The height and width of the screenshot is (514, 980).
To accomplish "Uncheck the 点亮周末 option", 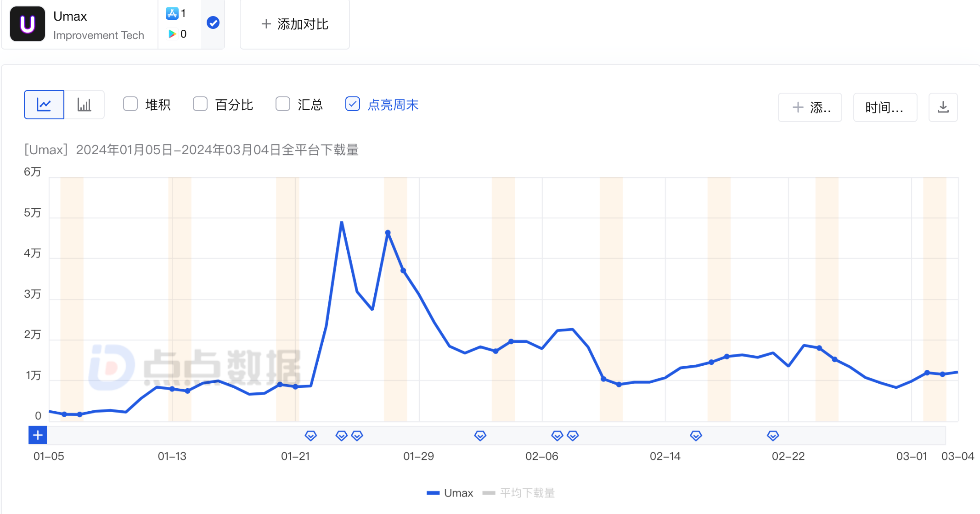I will (x=352, y=104).
